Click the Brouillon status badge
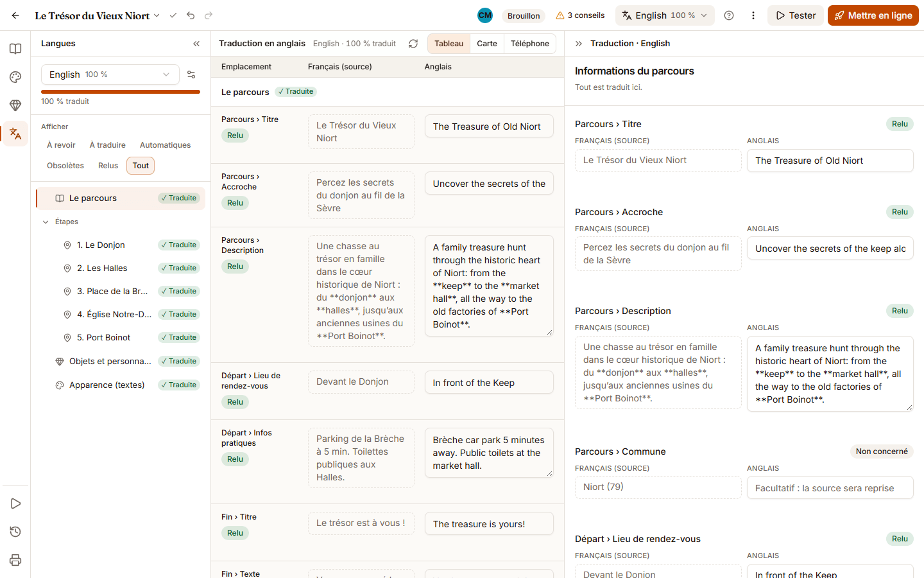Image resolution: width=924 pixels, height=578 pixels. [x=524, y=15]
